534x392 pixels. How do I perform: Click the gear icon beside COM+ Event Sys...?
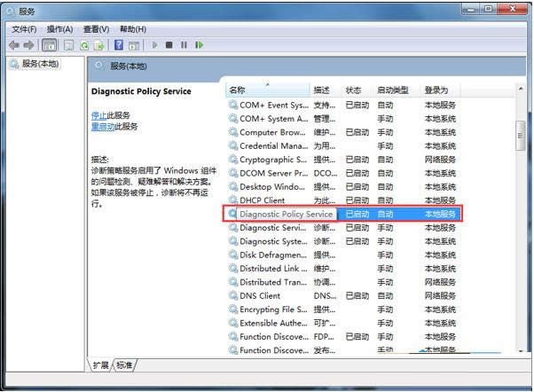point(233,105)
